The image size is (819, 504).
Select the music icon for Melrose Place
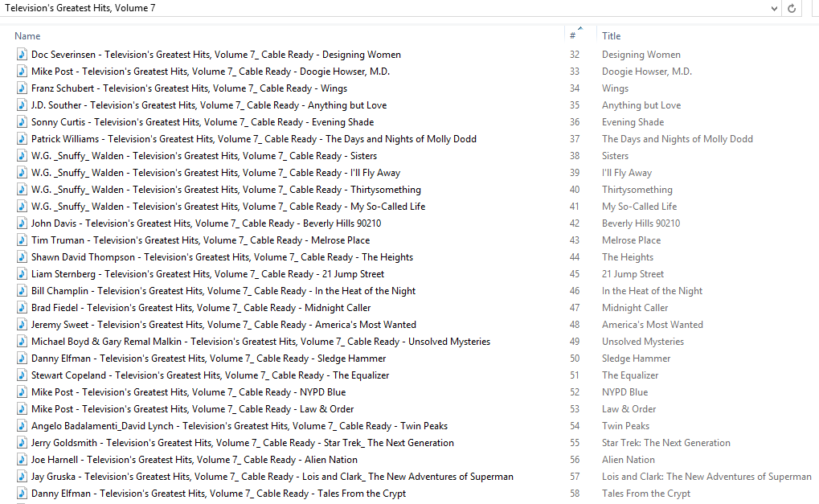pos(22,240)
